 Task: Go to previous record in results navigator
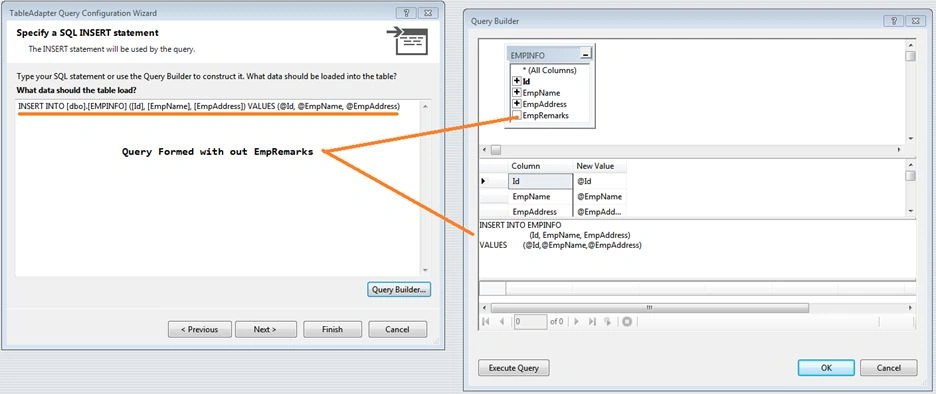pos(501,321)
